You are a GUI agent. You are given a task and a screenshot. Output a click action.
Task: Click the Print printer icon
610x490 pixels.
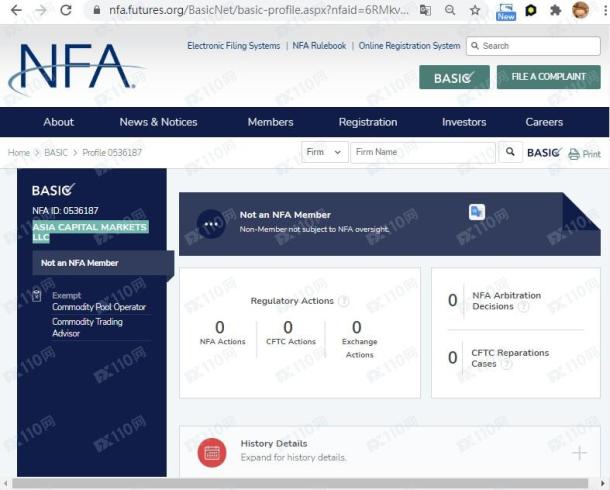573,154
